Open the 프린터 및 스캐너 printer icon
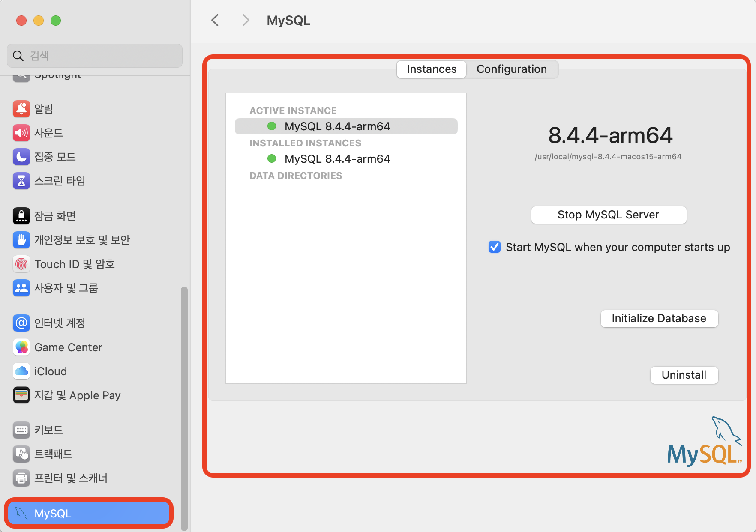This screenshot has width=756, height=532. [x=21, y=478]
